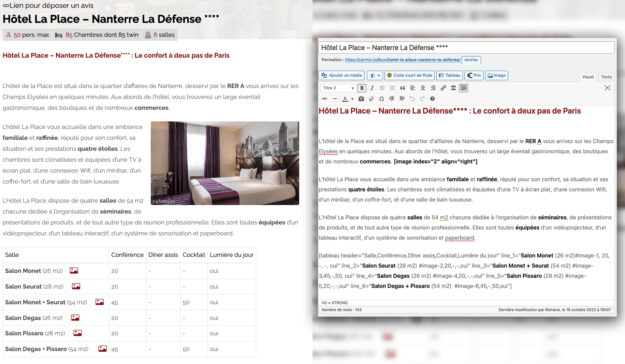Screen dimensions: 625x364
Task: Clear formatting with the eraser
Action: 372,99
